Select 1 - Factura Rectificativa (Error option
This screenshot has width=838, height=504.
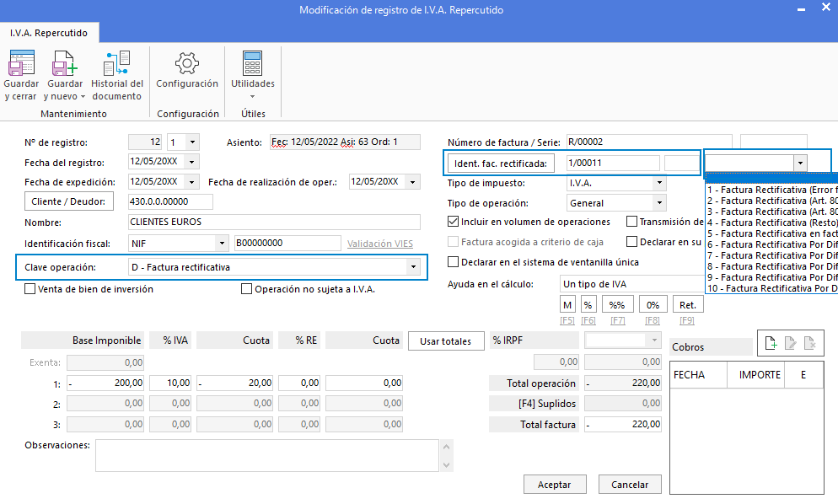pyautogui.click(x=772, y=190)
